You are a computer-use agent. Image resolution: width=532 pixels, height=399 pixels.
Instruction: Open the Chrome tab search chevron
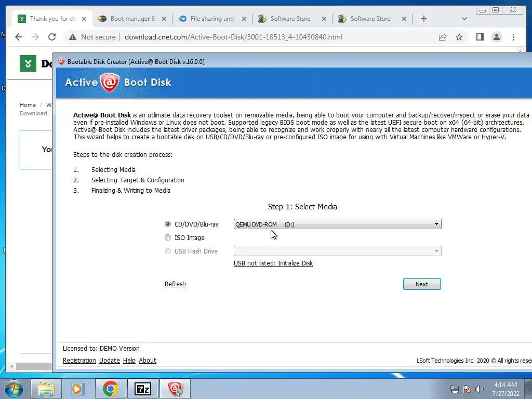pyautogui.click(x=464, y=19)
